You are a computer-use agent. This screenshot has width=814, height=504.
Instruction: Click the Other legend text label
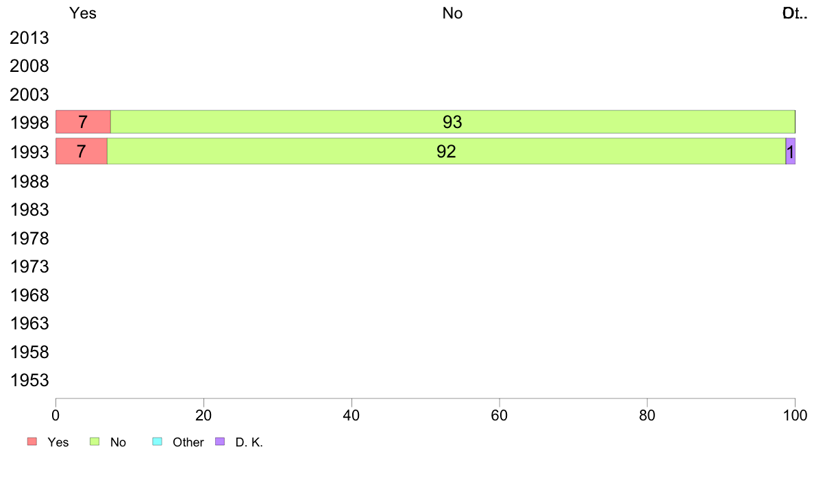[188, 442]
